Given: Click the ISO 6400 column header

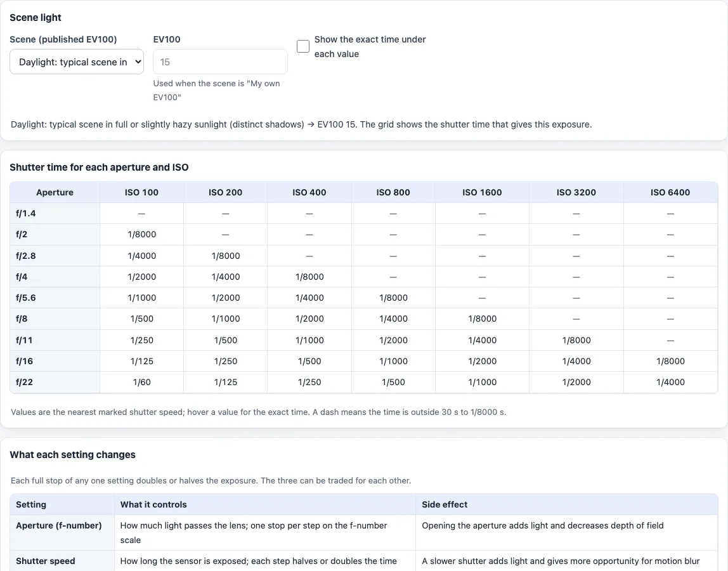Looking at the screenshot, I should click(x=670, y=192).
